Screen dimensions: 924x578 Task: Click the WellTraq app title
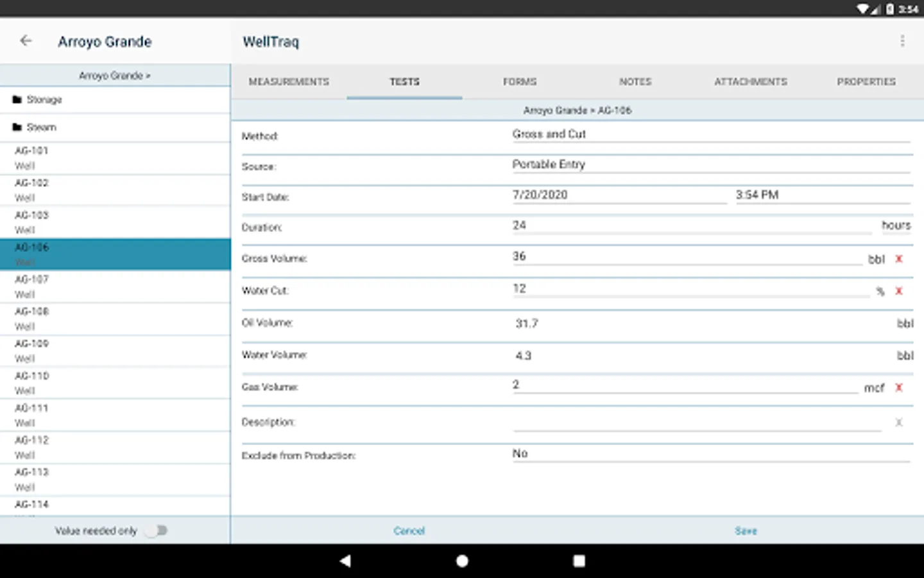pyautogui.click(x=271, y=42)
